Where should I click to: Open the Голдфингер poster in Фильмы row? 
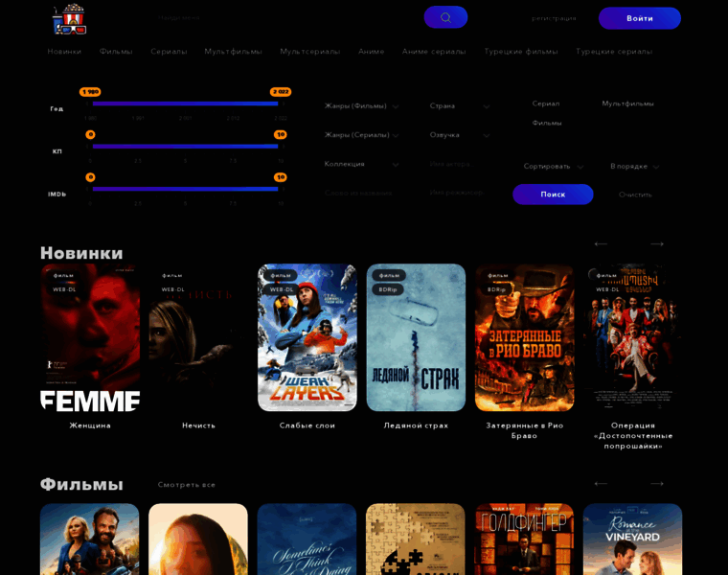[524, 540]
